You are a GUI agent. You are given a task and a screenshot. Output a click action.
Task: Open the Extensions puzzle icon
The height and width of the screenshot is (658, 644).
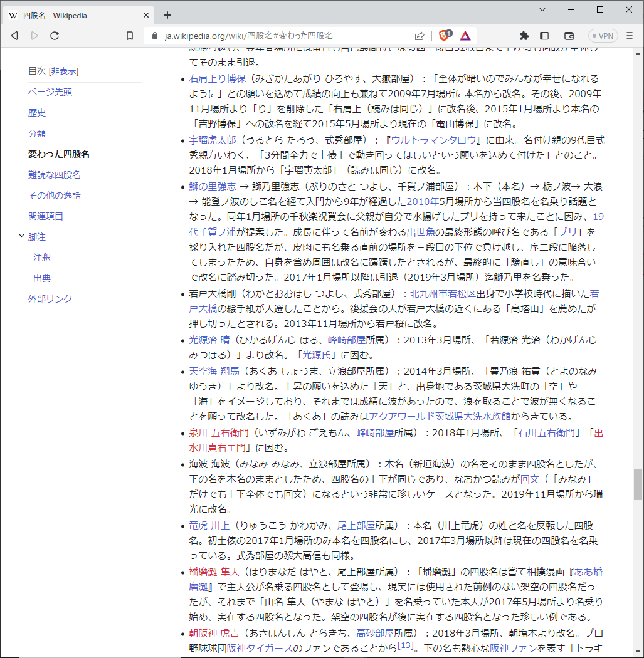(524, 36)
